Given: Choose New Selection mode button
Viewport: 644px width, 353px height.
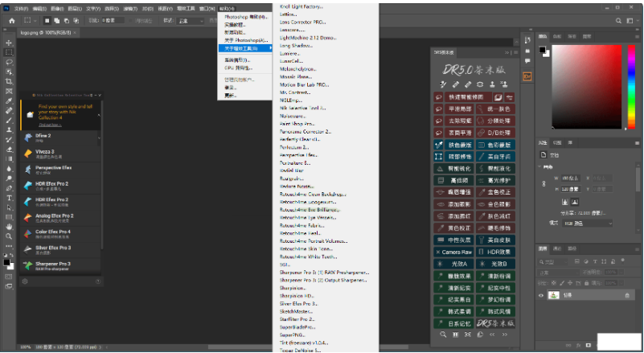Looking at the screenshot, I should pos(47,21).
